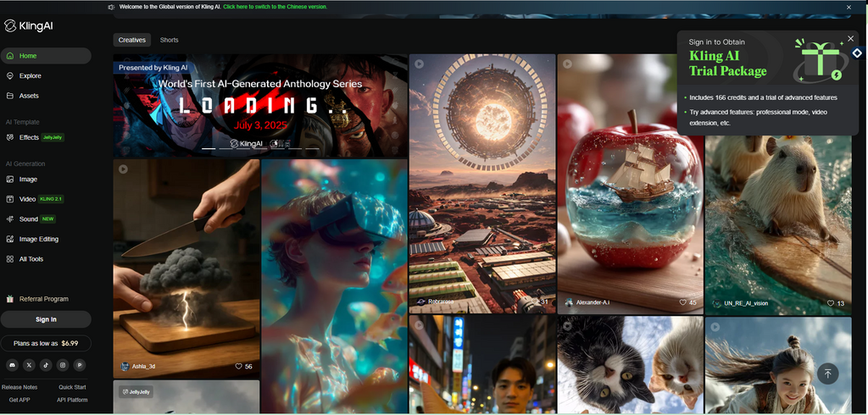Click the blue diamond icon beside popup
Viewport: 868px width, 415px height.
tap(858, 53)
